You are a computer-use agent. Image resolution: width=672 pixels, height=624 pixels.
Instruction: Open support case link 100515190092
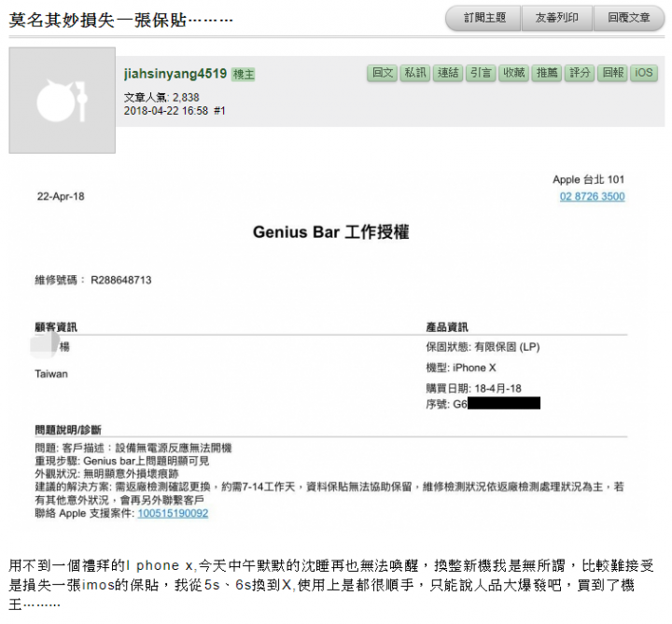[173, 513]
